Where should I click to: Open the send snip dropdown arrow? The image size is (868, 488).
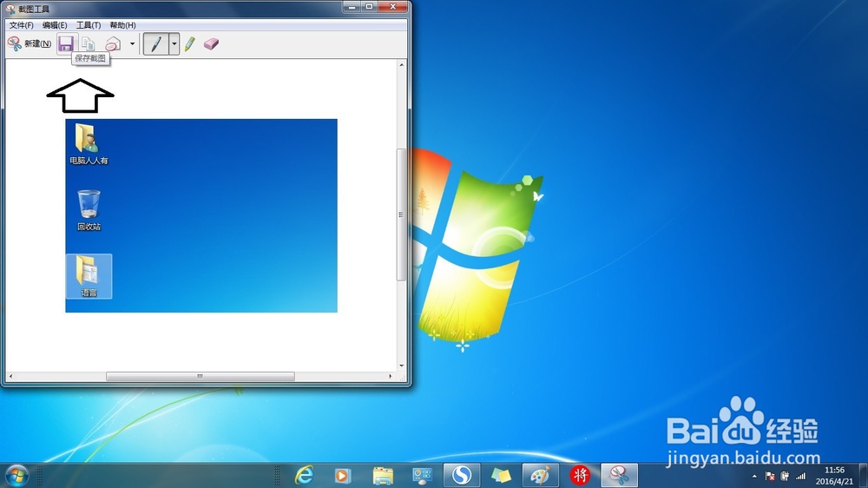point(132,43)
